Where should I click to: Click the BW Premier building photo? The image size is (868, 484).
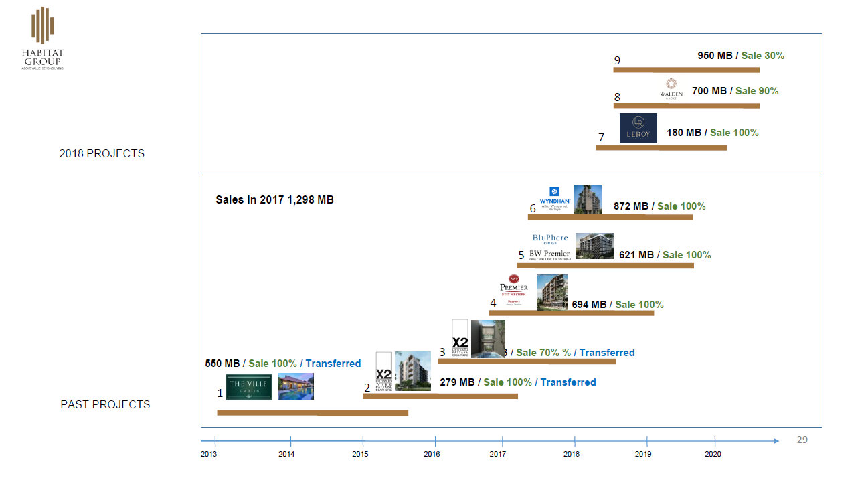pos(594,246)
